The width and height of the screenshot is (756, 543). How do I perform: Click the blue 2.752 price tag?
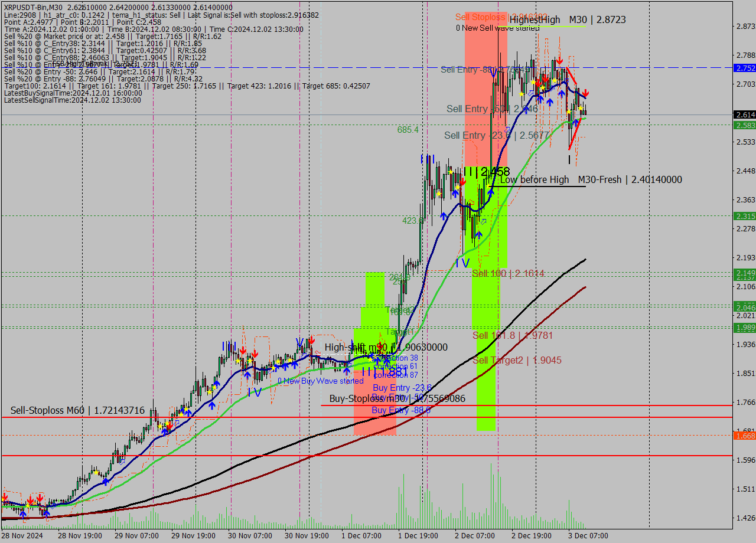pyautogui.click(x=745, y=68)
